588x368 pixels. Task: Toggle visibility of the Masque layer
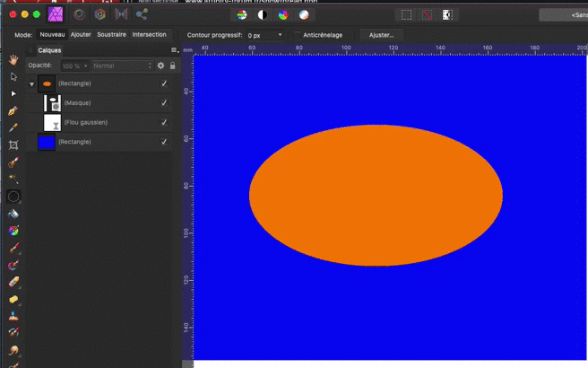click(x=164, y=102)
